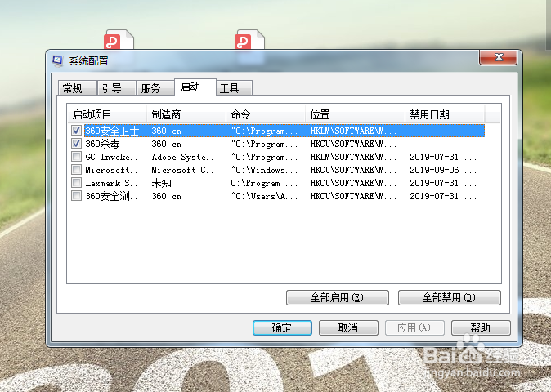551x392 pixels.
Task: Sort by the 命令 column header
Action: click(266, 114)
